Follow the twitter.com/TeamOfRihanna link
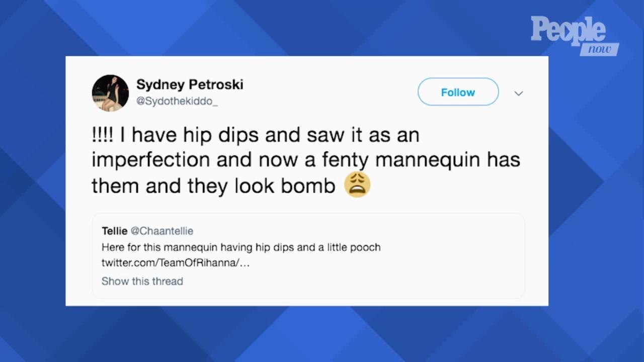This screenshot has width=644, height=362. pos(176,263)
